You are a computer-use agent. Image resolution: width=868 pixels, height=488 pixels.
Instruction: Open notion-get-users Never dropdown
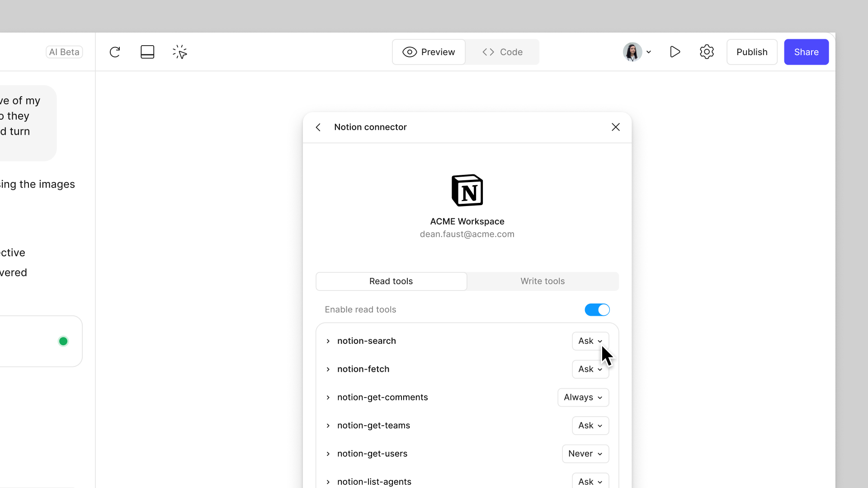click(585, 454)
